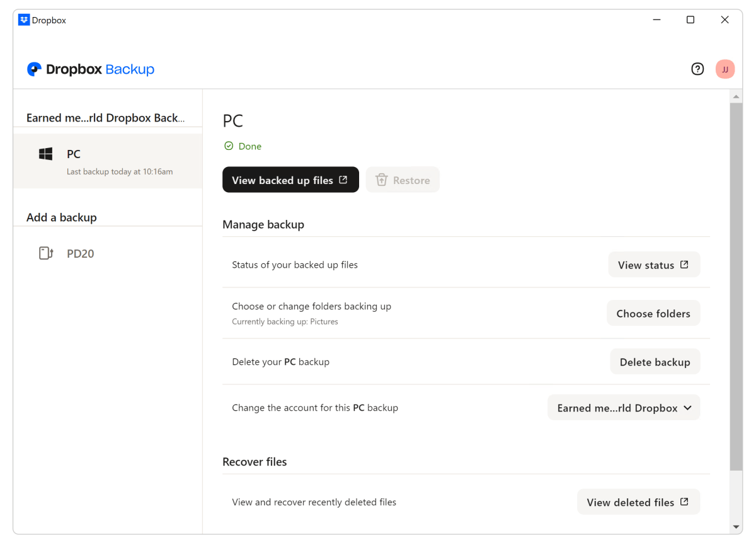Click the Choose folders button
This screenshot has height=545, width=756.
(653, 313)
